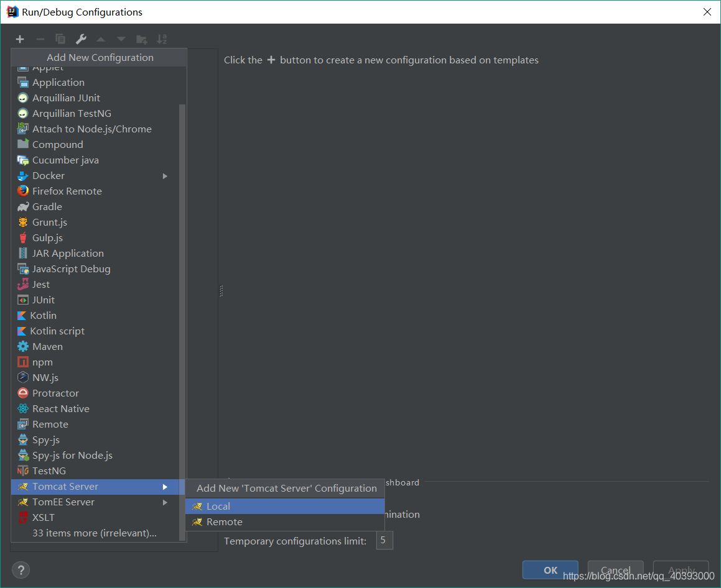Choose Spy-js for Node.js entry
The image size is (721, 588).
click(95, 455)
